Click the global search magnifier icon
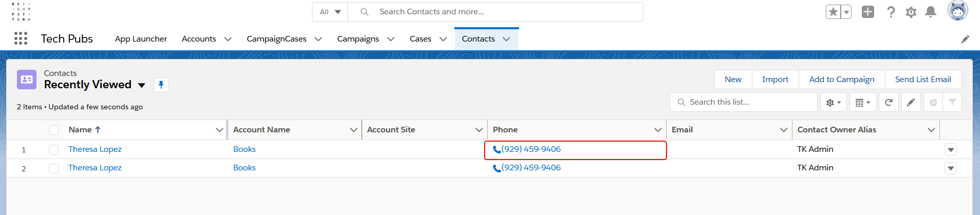This screenshot has height=215, width=980. [x=364, y=12]
